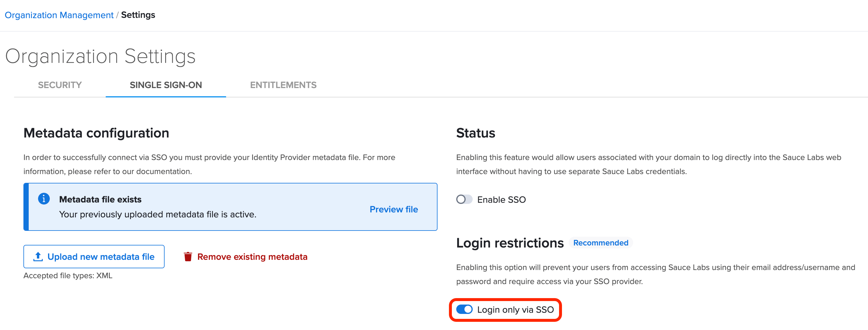The height and width of the screenshot is (330, 868).
Task: Click the Login only via SSO label
Action: (515, 310)
